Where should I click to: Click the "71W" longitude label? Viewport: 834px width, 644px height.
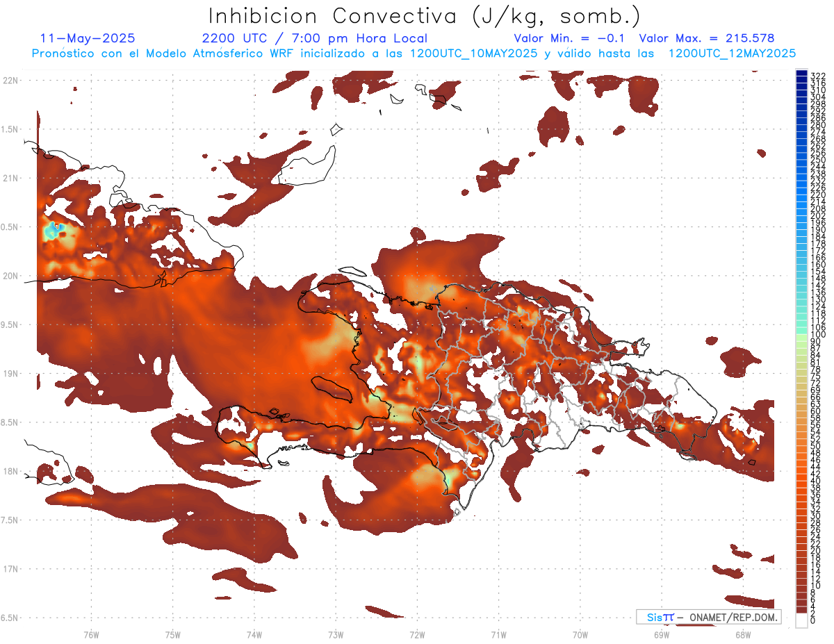pos(498,635)
